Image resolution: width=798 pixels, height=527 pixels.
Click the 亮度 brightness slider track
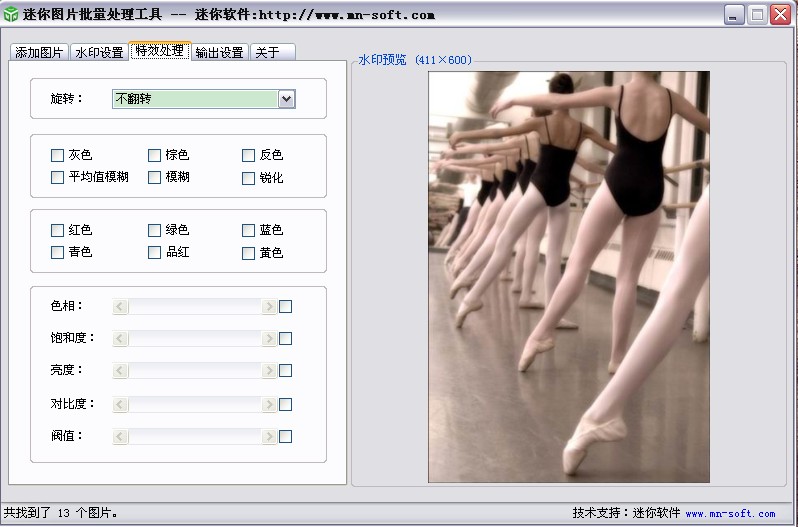(194, 370)
